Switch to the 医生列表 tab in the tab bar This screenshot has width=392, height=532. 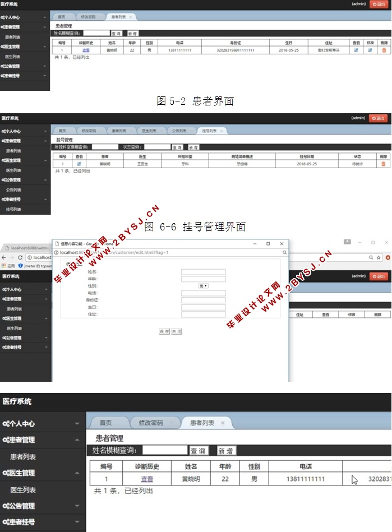tap(149, 131)
